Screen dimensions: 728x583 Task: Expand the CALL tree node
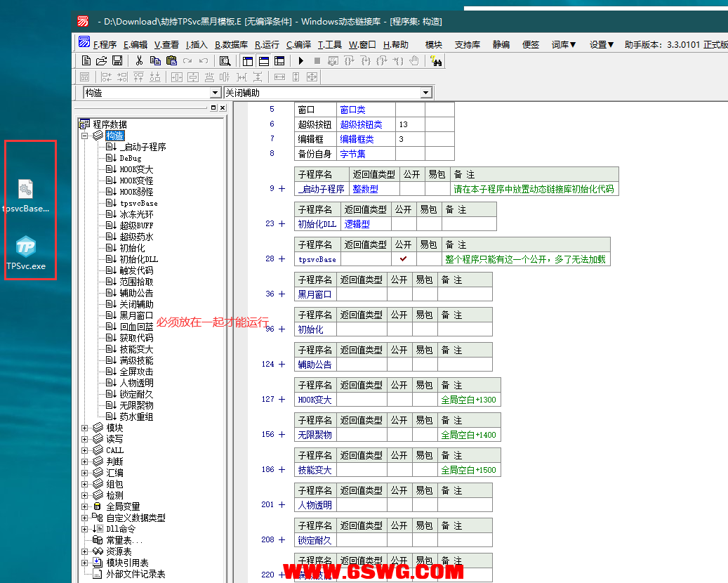point(84,450)
